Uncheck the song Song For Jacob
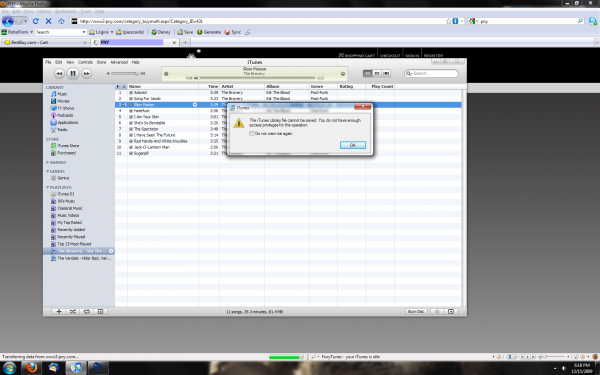 (x=131, y=99)
